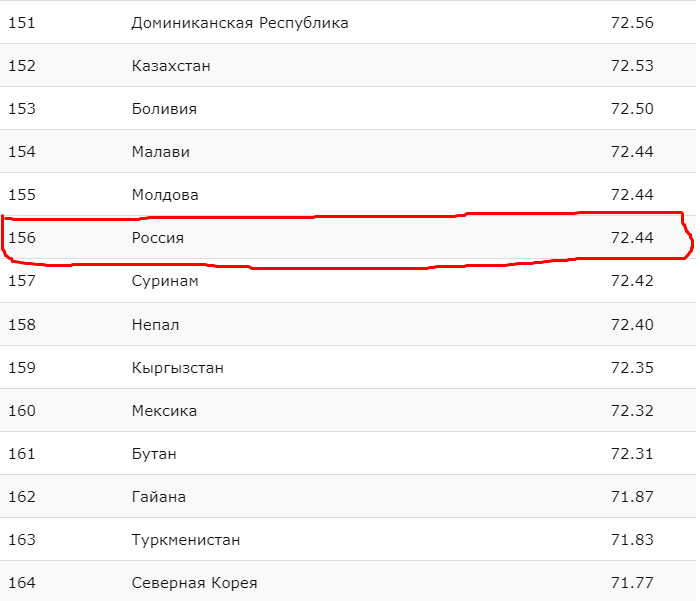Select the Непал table cell
The width and height of the screenshot is (700, 601).
pyautogui.click(x=155, y=325)
